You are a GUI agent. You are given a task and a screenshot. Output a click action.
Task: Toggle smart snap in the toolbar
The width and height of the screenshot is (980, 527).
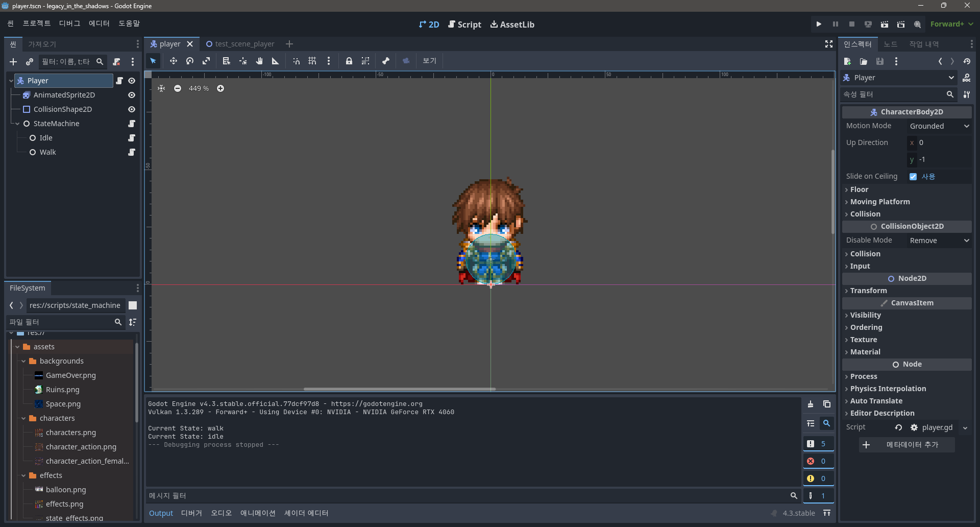[x=296, y=61]
